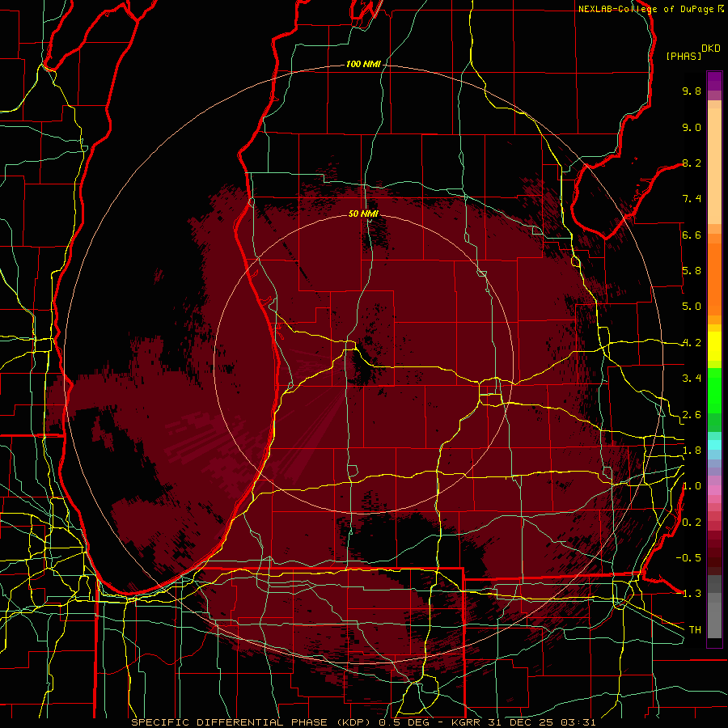
Task: Click the -0.5 legend value
Action: click(688, 558)
